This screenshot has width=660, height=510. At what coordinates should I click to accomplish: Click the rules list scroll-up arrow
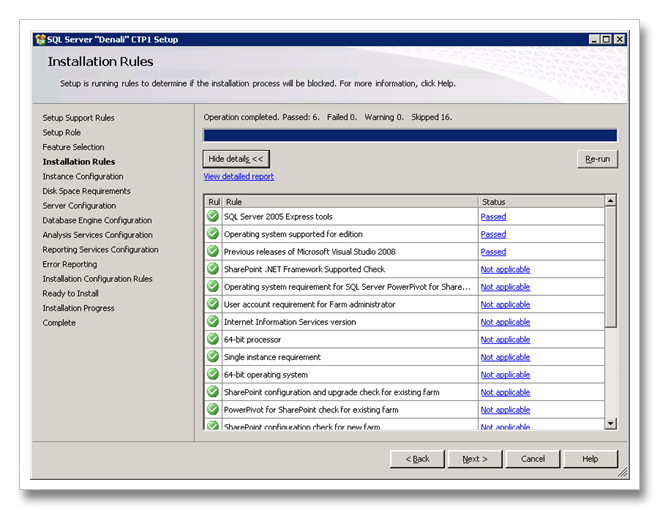(610, 201)
